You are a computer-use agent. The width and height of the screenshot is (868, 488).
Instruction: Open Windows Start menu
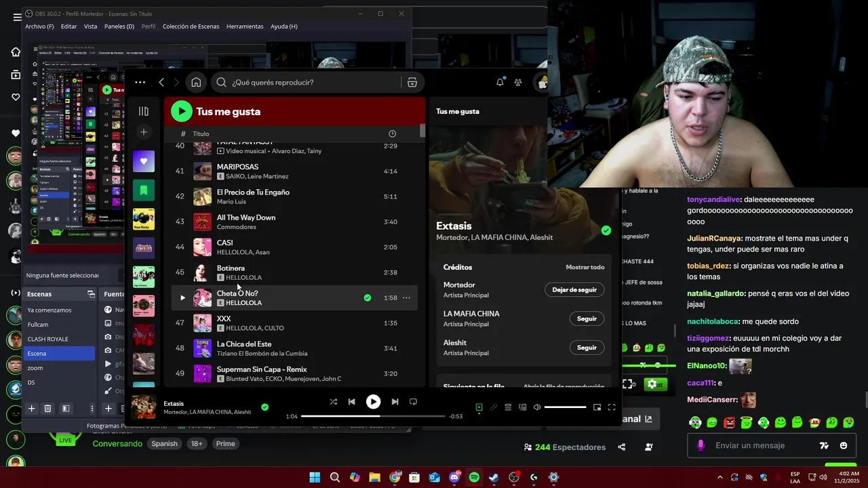315,477
